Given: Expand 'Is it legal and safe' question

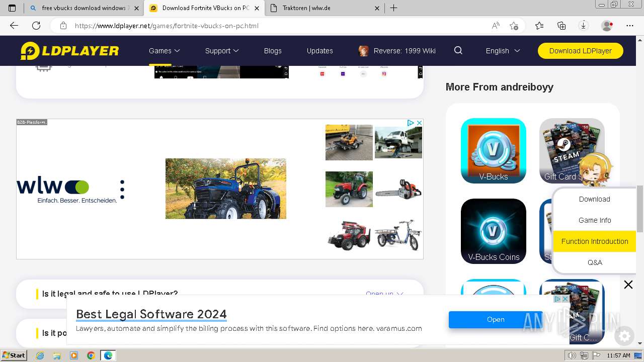Looking at the screenshot, I should (220, 294).
